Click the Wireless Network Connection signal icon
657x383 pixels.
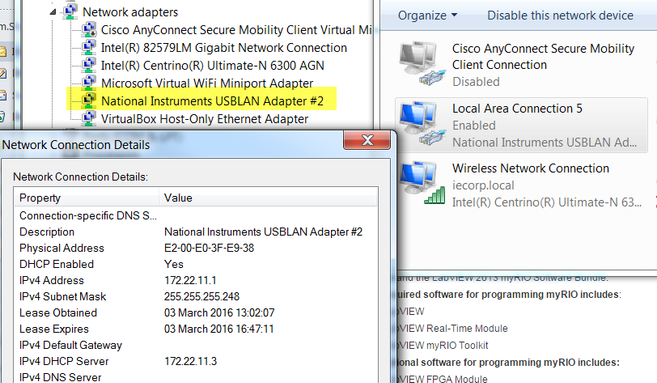tap(421, 184)
